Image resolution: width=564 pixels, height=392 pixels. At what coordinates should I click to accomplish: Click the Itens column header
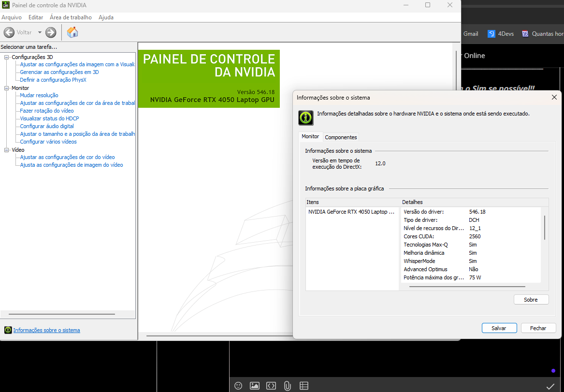pos(353,202)
